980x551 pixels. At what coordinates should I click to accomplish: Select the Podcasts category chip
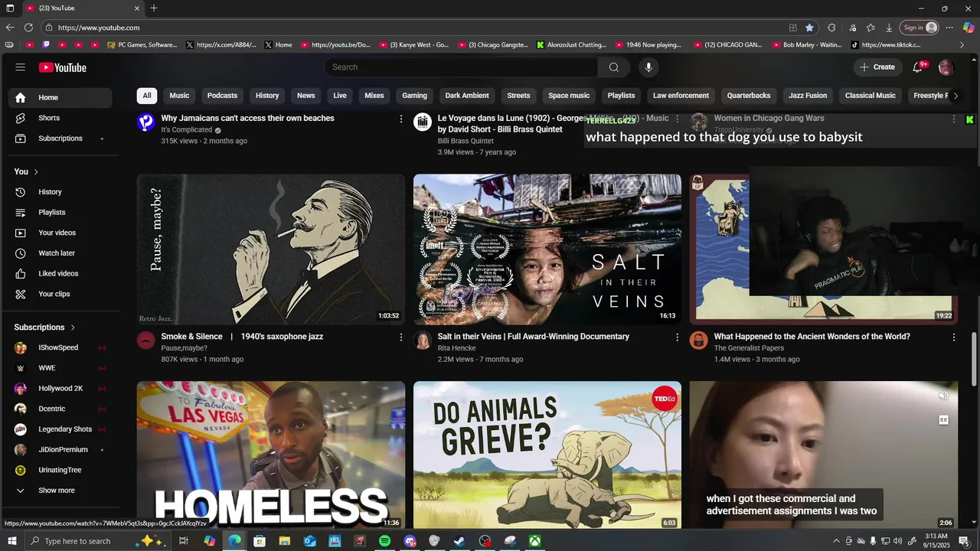tap(222, 96)
